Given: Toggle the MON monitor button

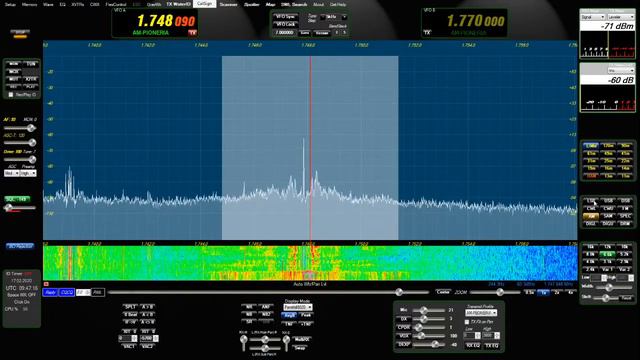Looking at the screenshot, I should pos(13,64).
